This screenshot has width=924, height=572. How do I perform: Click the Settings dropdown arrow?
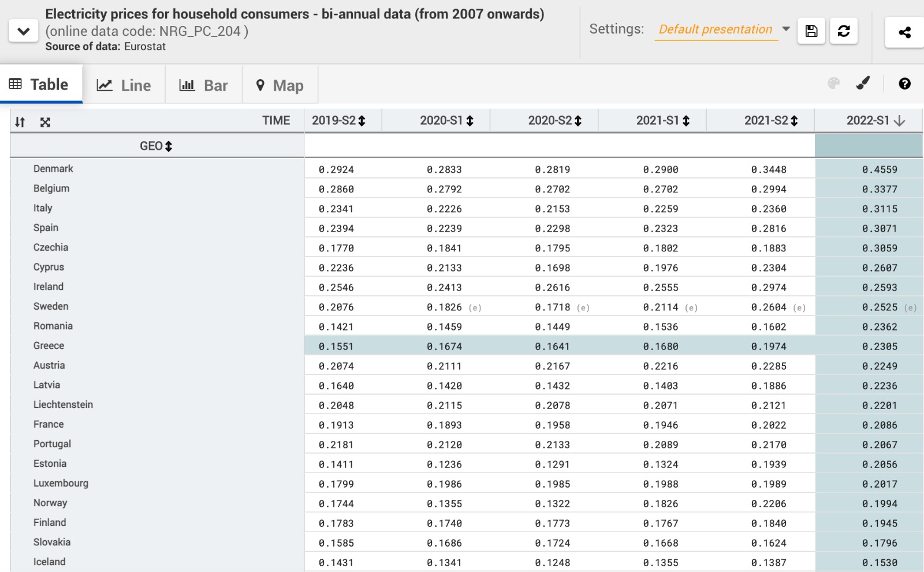click(x=786, y=29)
